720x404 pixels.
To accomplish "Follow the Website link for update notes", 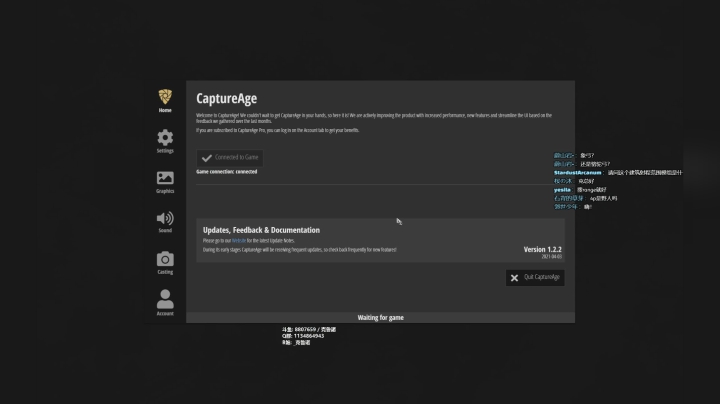I will pos(239,241).
